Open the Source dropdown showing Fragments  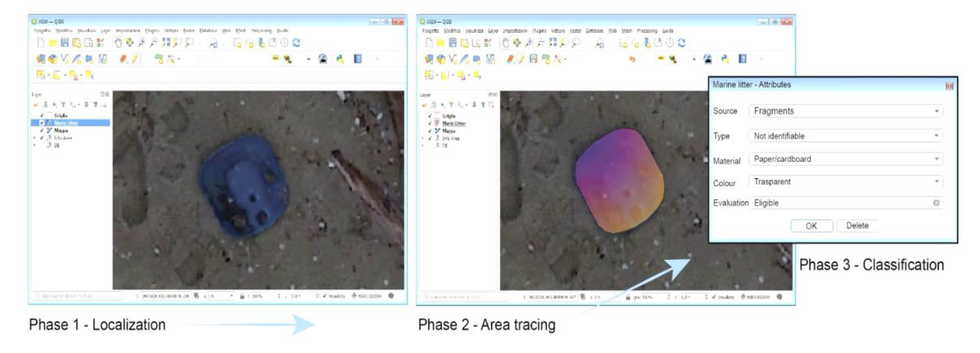click(845, 111)
